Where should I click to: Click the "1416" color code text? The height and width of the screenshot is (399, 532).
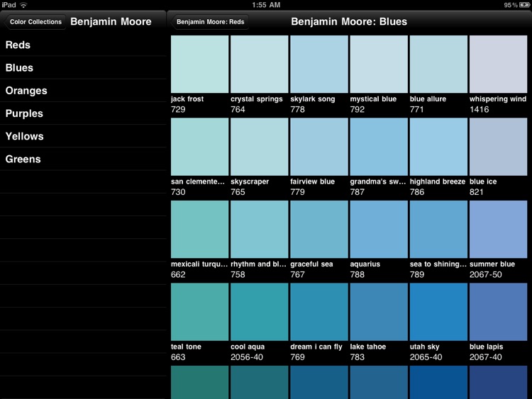[x=479, y=110]
